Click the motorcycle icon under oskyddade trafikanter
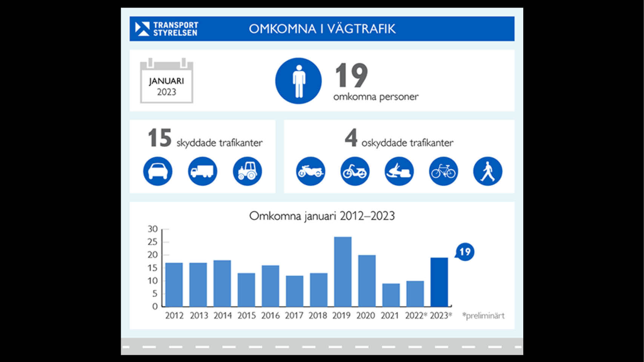Screen dimensions: 644x362 tap(310, 171)
